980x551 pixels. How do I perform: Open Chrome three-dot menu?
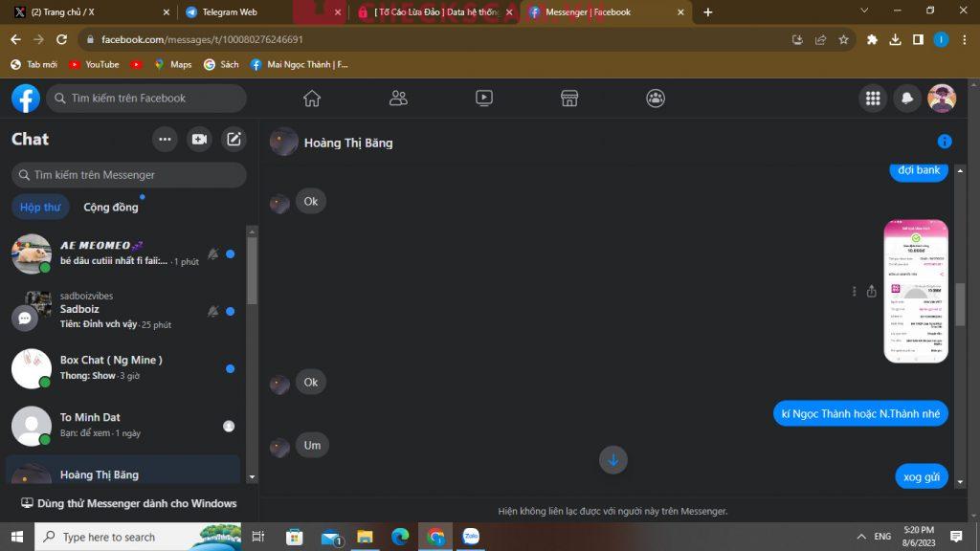[965, 39]
